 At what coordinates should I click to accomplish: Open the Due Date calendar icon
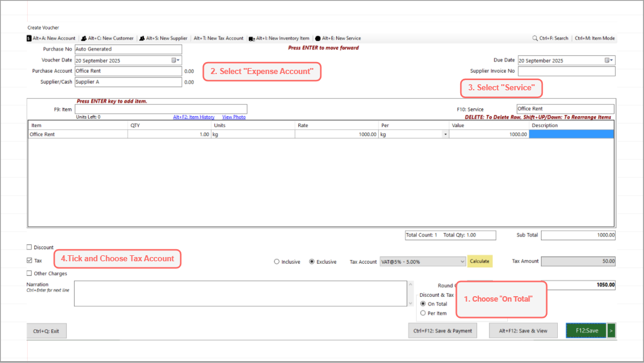pos(608,60)
